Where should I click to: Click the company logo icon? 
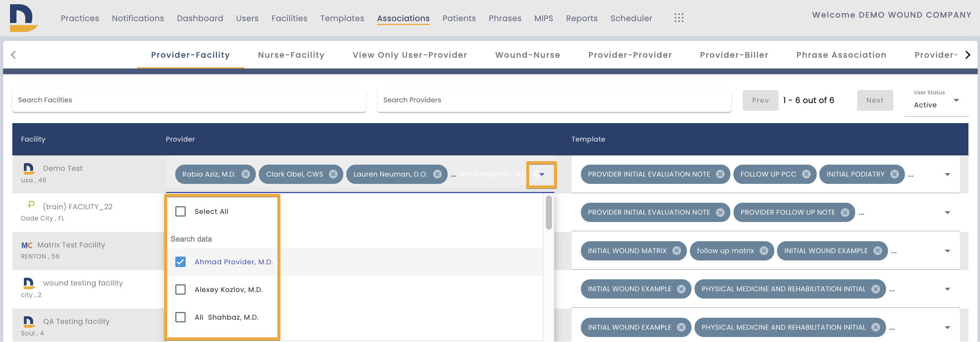tap(23, 18)
